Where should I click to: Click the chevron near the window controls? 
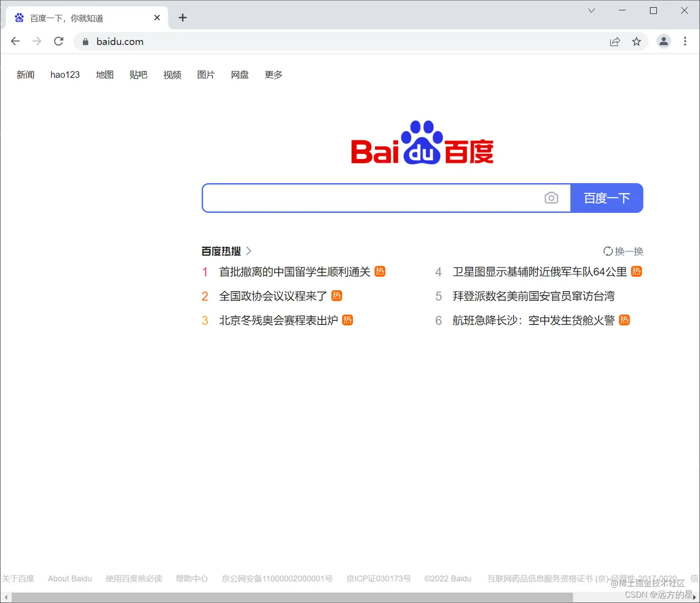tap(591, 10)
